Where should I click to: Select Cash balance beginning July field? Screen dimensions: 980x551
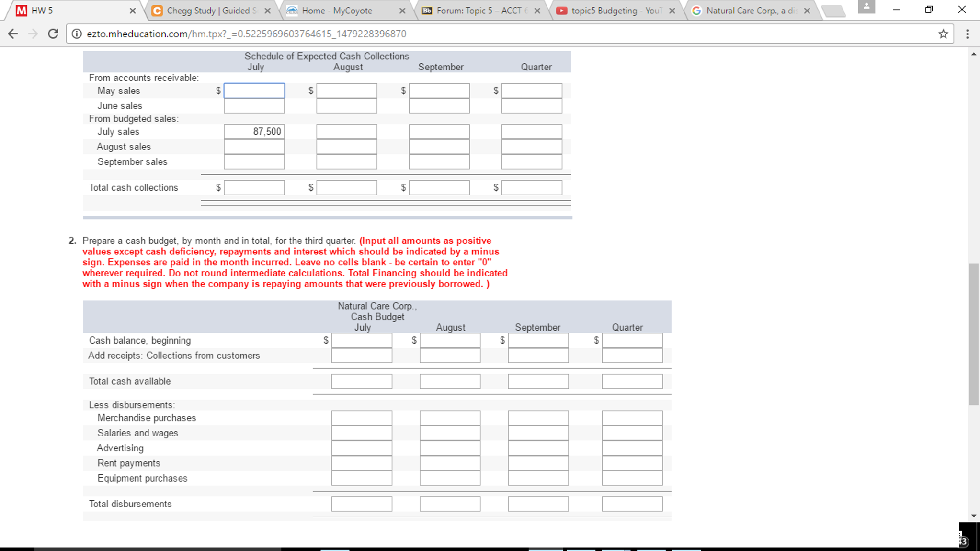coord(362,341)
